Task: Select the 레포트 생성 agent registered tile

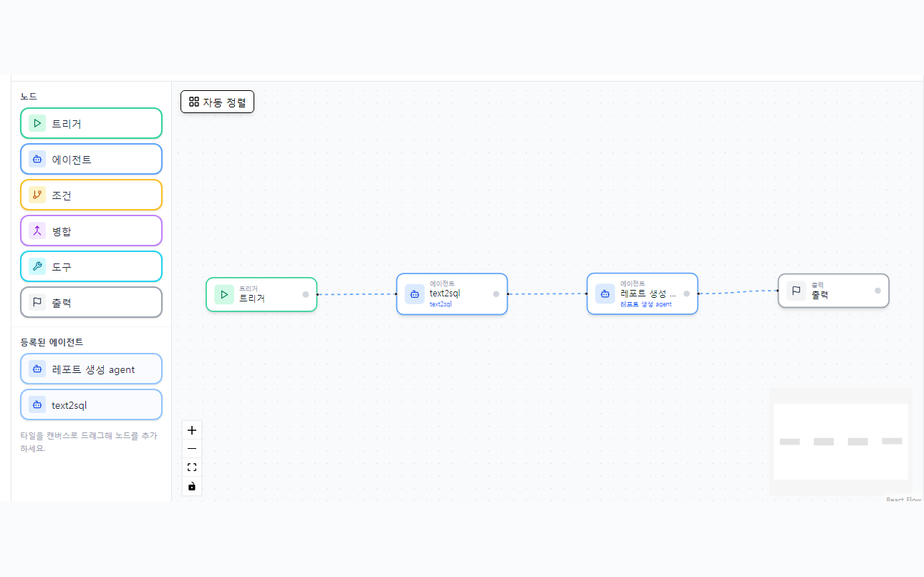Action: pos(91,369)
